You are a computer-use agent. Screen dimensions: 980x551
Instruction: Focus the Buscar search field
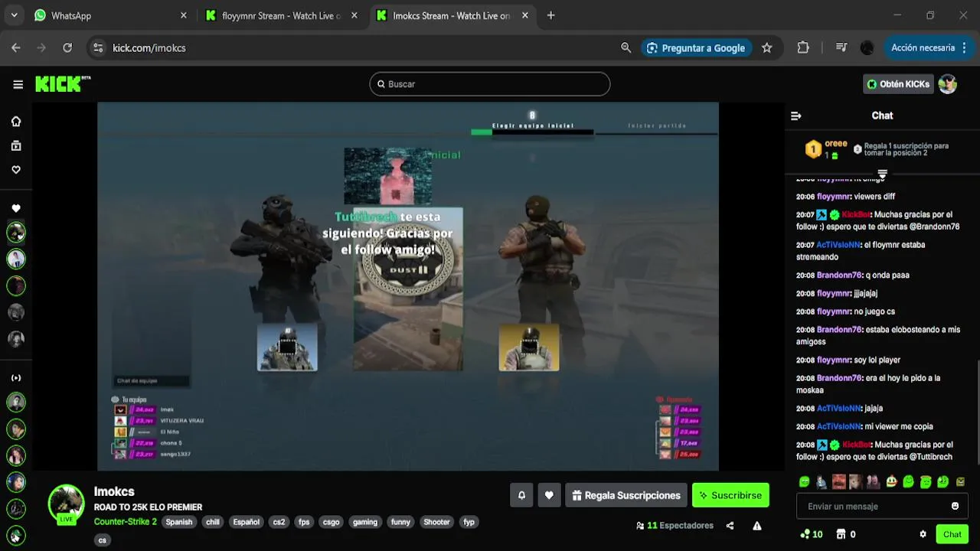point(490,84)
